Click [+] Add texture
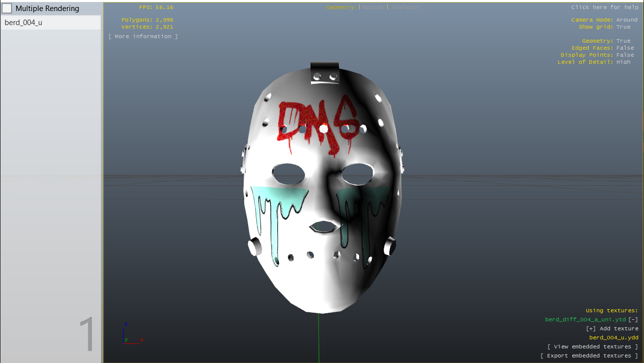Viewport: 644px width, 363px height. click(x=612, y=329)
